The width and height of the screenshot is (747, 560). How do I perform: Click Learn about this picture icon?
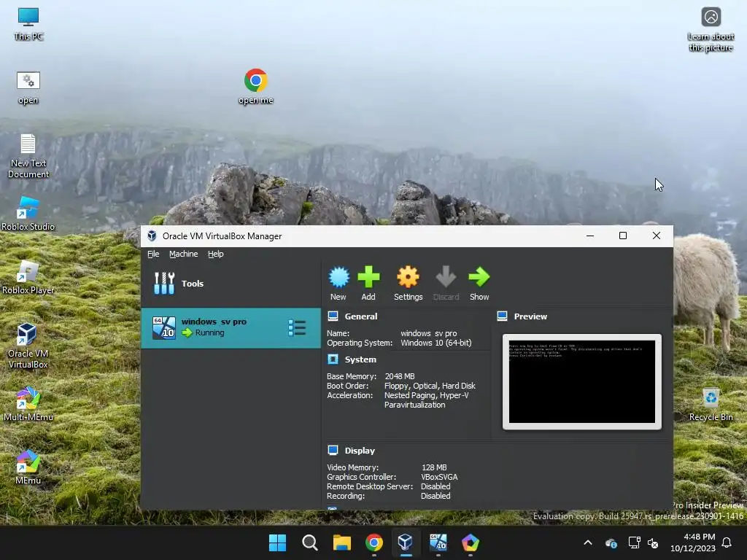pos(711,29)
